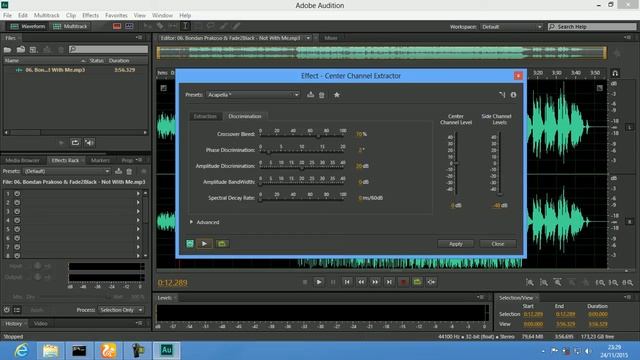Adjust the Side Channel Levels slider
Screen dimensions: 640x360
pos(500,194)
